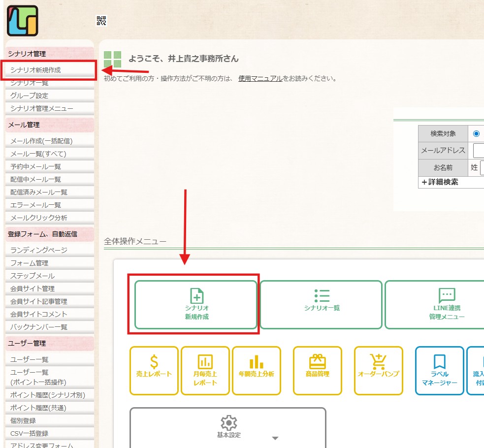This screenshot has height=448, width=484.
Task: Open the 使用マニュアル link
Action: pos(260,78)
